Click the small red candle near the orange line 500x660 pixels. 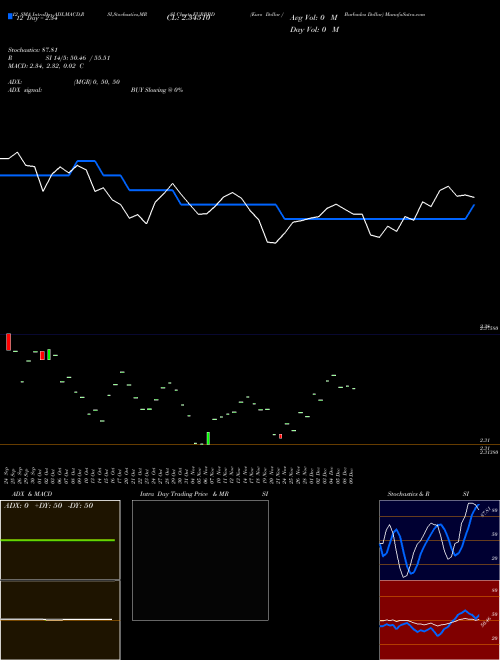[x=281, y=436]
